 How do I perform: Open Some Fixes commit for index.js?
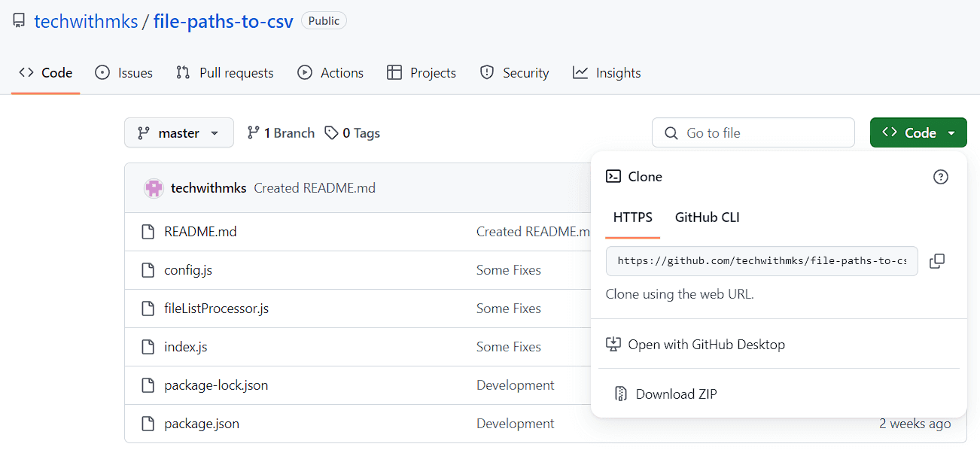pos(509,347)
